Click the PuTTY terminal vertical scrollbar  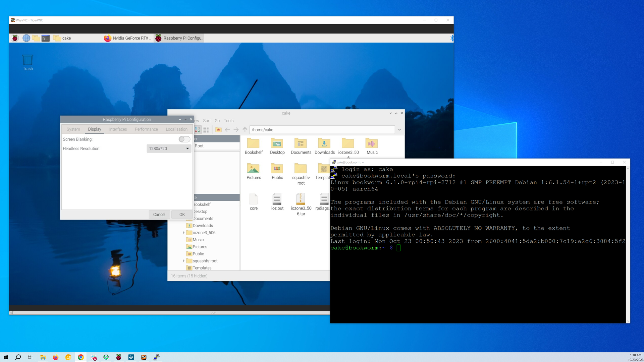[x=628, y=245]
